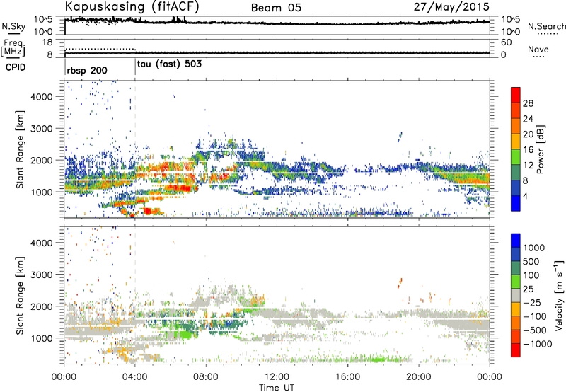This screenshot has width=566, height=392.
Task: Click the "04:00" time axis label
Action: (x=135, y=377)
